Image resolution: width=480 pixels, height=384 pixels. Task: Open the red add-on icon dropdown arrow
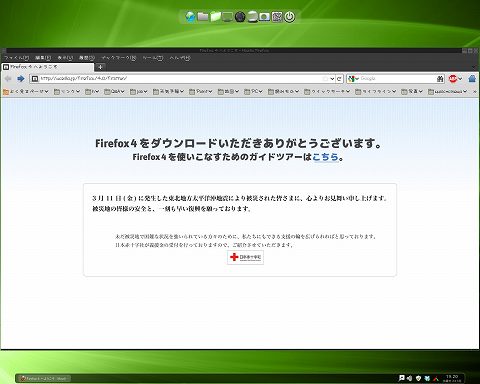click(x=460, y=79)
